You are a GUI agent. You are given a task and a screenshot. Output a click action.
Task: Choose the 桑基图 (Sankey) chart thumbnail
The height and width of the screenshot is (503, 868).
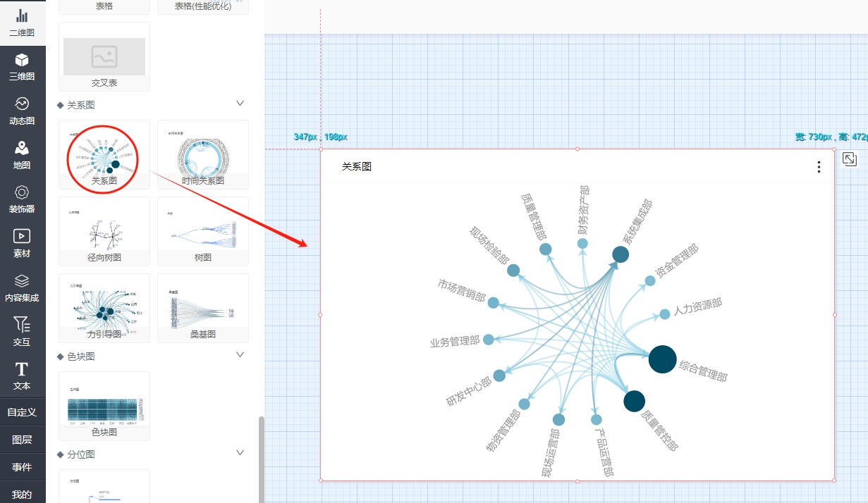point(203,308)
